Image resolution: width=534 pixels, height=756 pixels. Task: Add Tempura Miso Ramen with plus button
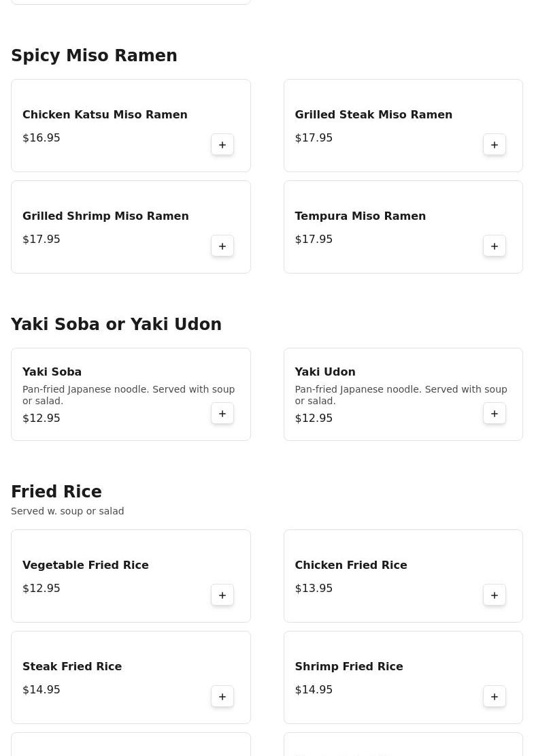[x=495, y=246]
